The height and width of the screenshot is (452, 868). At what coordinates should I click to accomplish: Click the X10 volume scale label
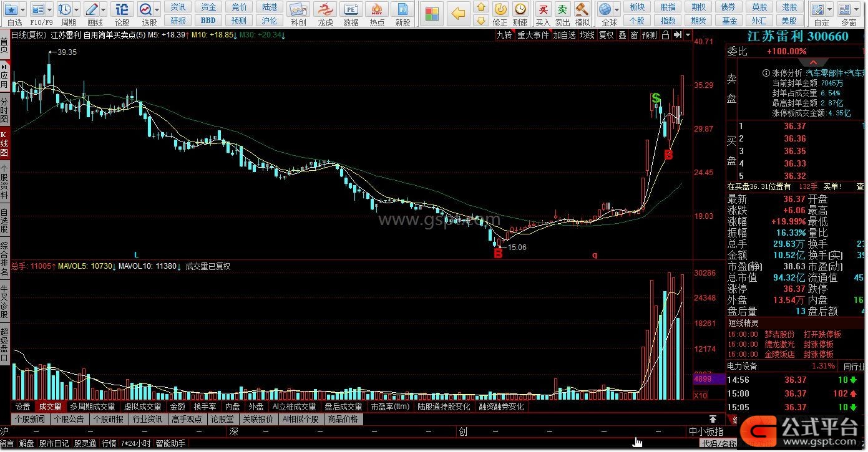click(x=700, y=395)
